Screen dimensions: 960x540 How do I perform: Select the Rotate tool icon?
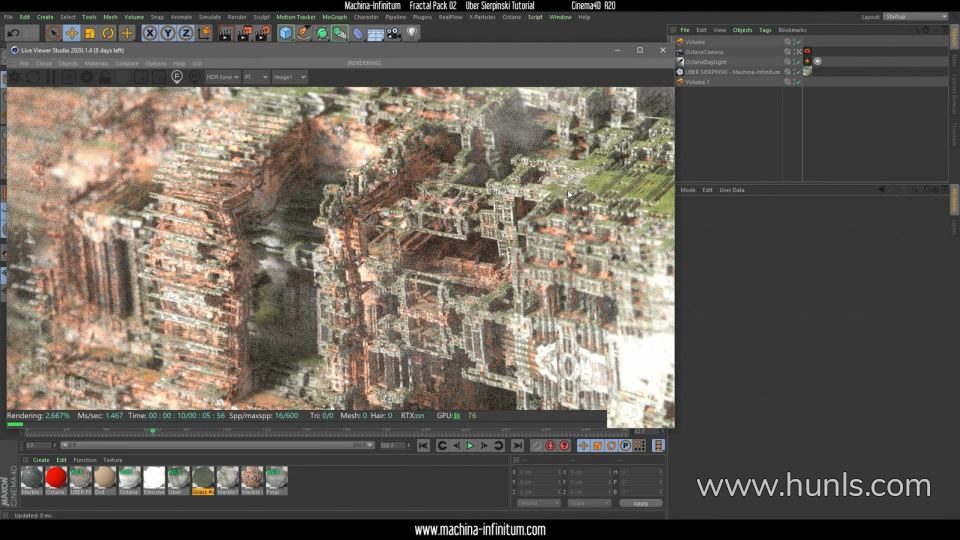(x=108, y=33)
